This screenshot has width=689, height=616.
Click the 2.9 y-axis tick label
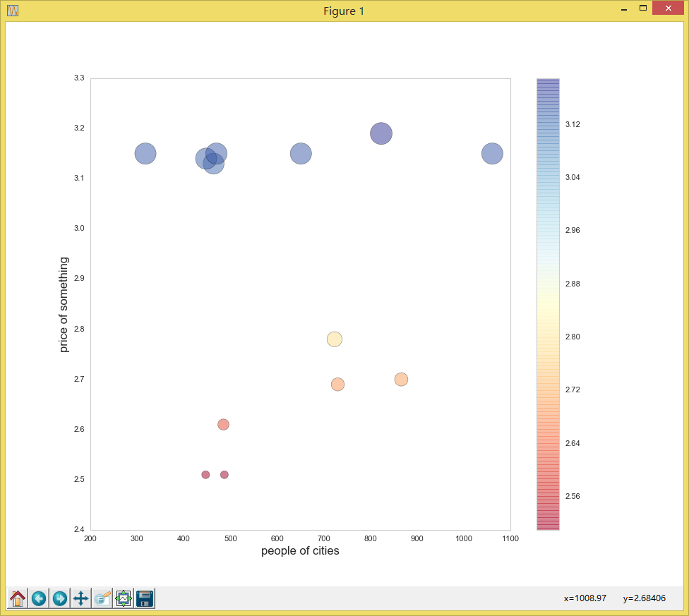(79, 278)
